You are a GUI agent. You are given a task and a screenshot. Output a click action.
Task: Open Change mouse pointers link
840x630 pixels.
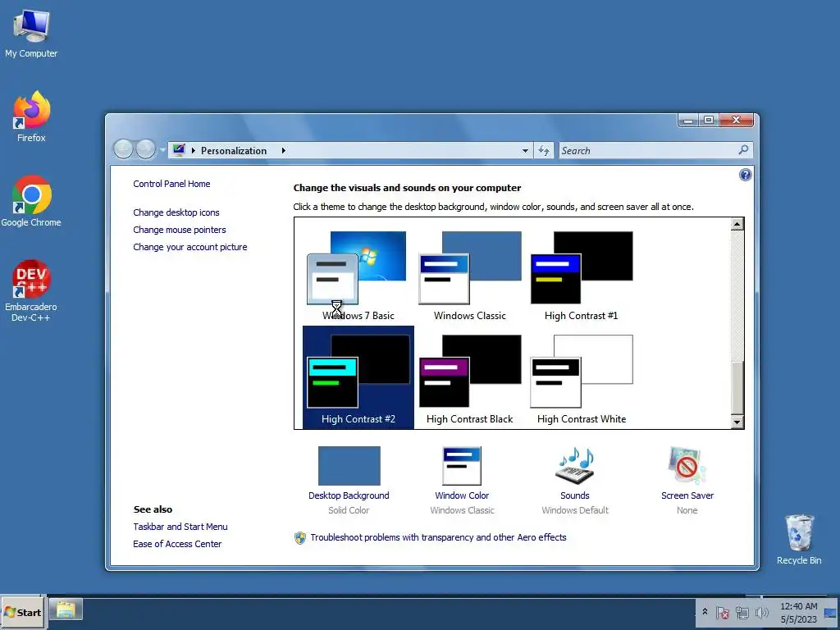[x=180, y=230]
